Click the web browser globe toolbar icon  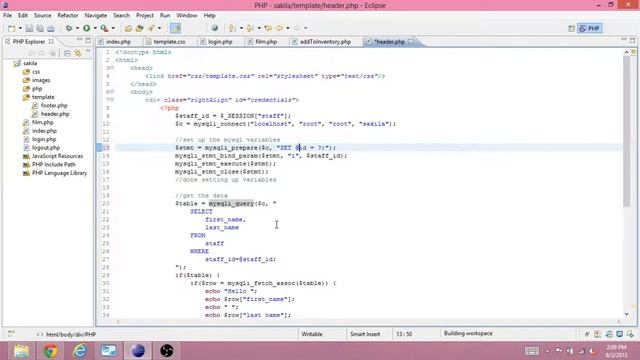(215, 28)
